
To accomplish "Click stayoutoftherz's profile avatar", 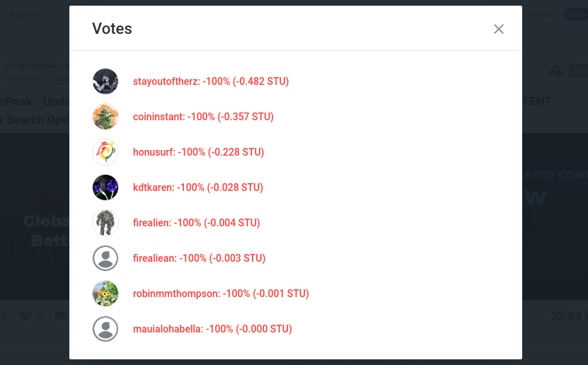I will tap(105, 81).
